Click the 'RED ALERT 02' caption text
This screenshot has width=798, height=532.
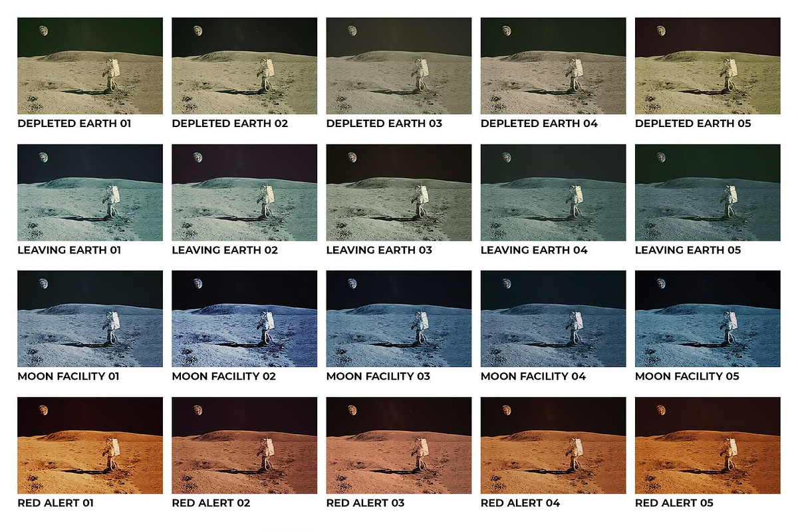pos(211,503)
